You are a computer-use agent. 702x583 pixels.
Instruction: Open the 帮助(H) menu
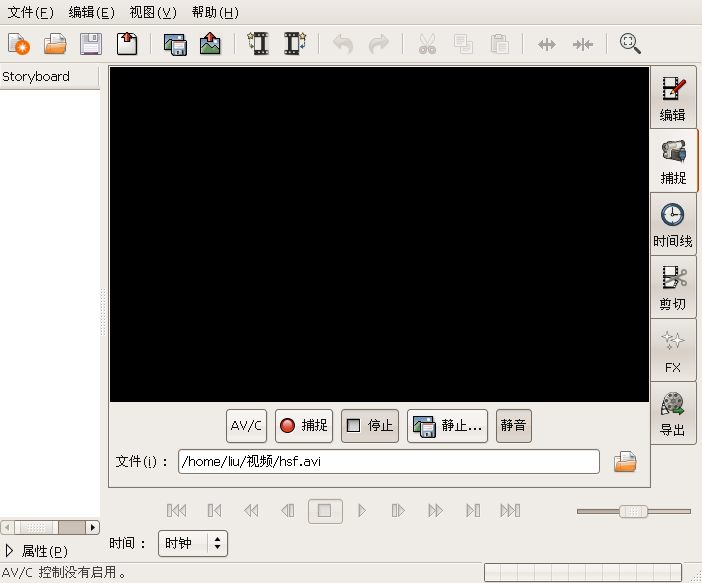pyautogui.click(x=215, y=12)
